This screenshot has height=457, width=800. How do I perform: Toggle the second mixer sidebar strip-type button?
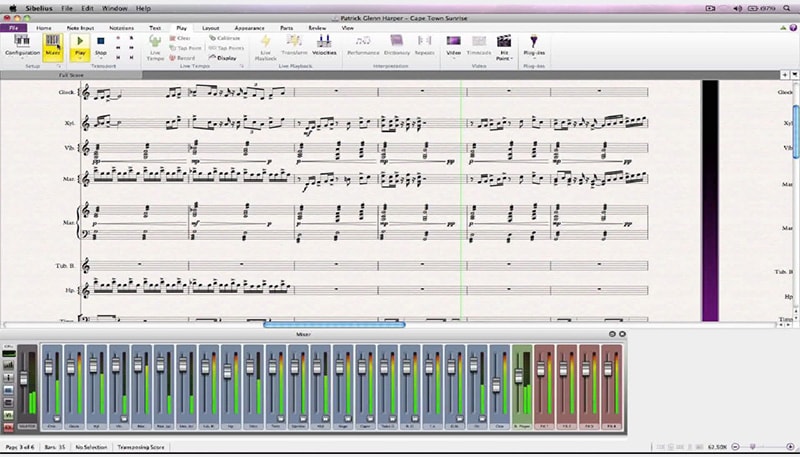9,365
